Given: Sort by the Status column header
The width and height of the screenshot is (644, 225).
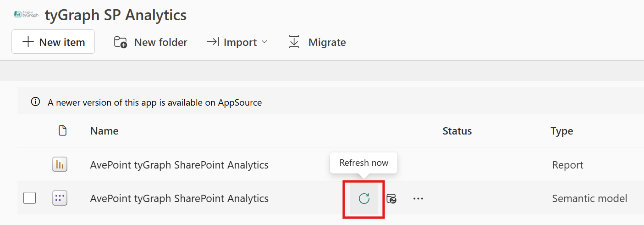Looking at the screenshot, I should (457, 131).
